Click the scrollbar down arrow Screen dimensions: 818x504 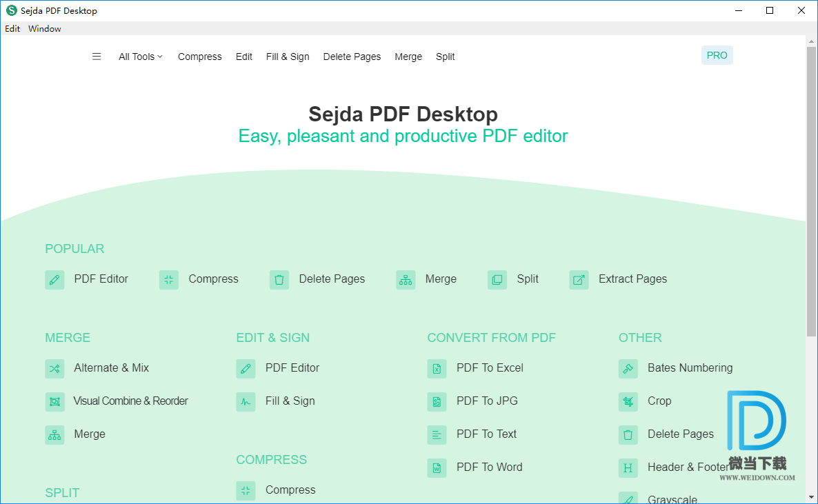coord(811,498)
